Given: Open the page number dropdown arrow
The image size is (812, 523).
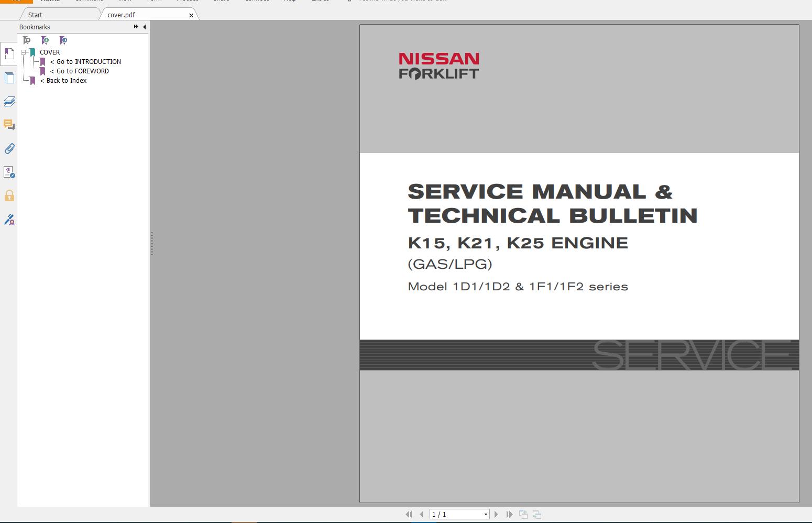Looking at the screenshot, I should pyautogui.click(x=486, y=515).
